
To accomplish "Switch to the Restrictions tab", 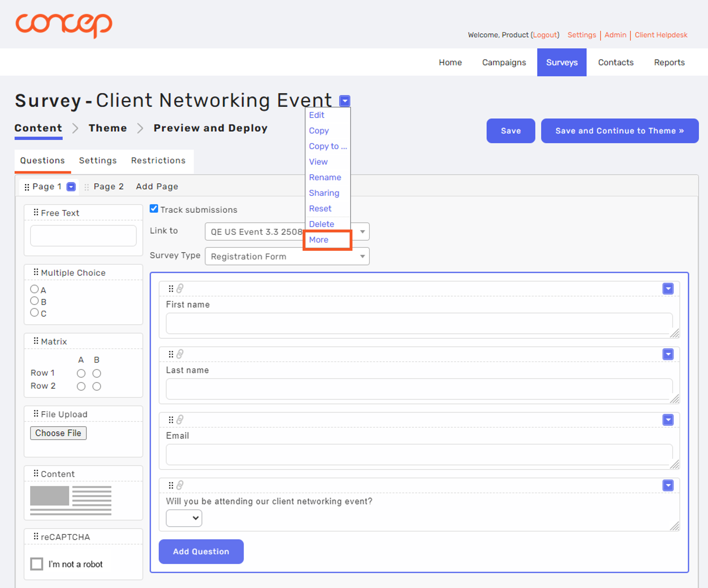I will 158,160.
